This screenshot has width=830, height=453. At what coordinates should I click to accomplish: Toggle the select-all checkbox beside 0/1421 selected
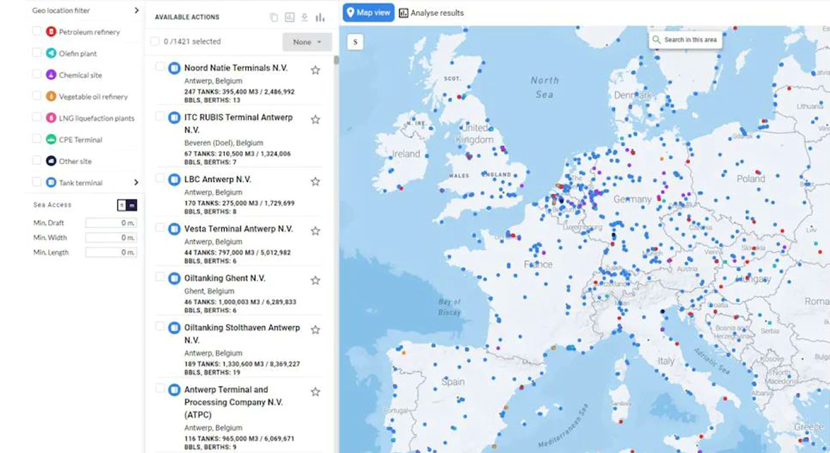155,41
